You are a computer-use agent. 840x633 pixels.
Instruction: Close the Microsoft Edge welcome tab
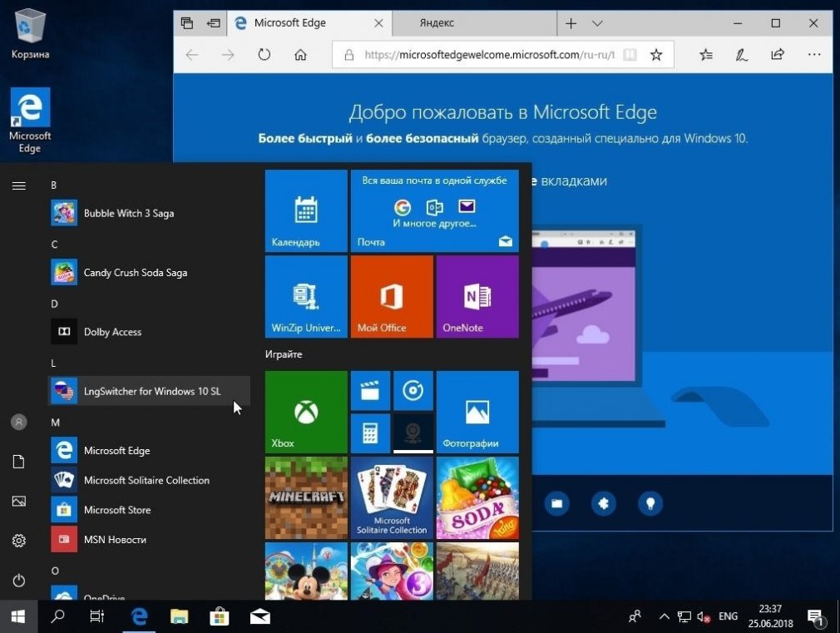pyautogui.click(x=378, y=23)
